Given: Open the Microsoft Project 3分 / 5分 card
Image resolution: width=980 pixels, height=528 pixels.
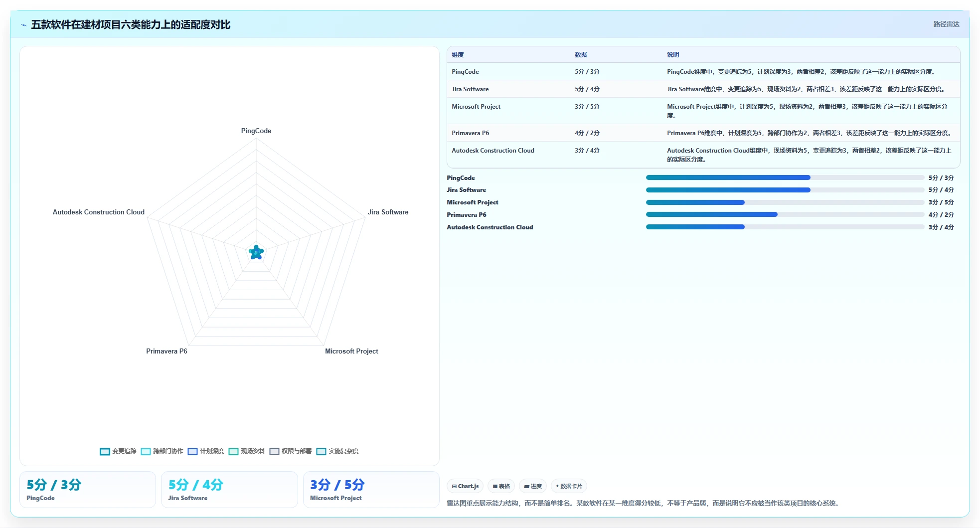Looking at the screenshot, I should pos(371,490).
